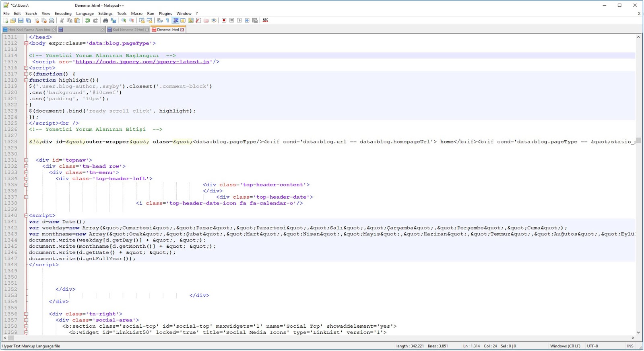Collapse the $(function() fold on line 1317

[x=26, y=74]
